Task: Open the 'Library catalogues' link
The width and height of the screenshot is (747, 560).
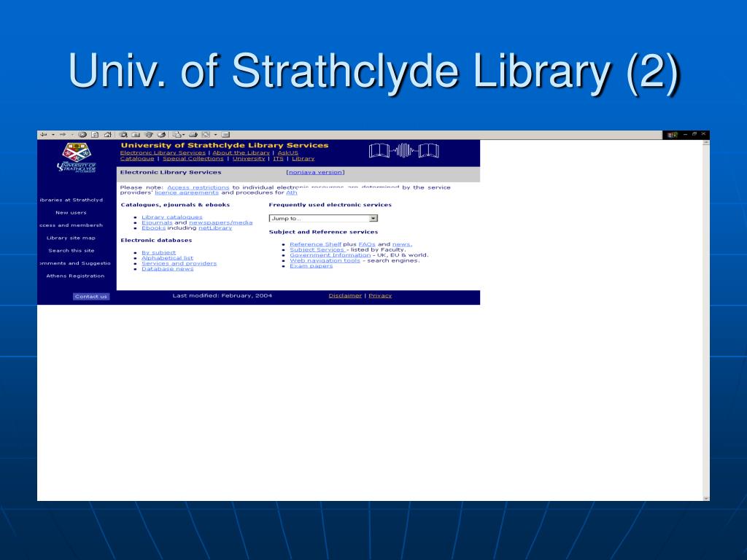Action: pos(172,217)
